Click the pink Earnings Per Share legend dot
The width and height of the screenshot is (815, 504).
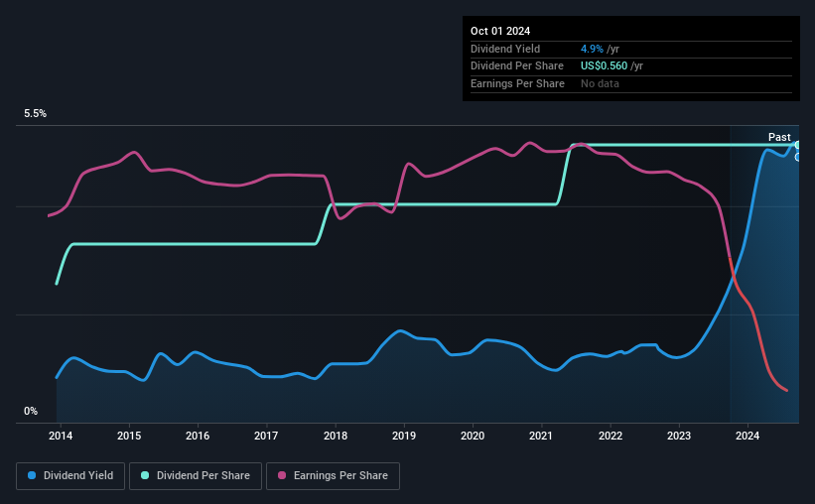(x=282, y=475)
